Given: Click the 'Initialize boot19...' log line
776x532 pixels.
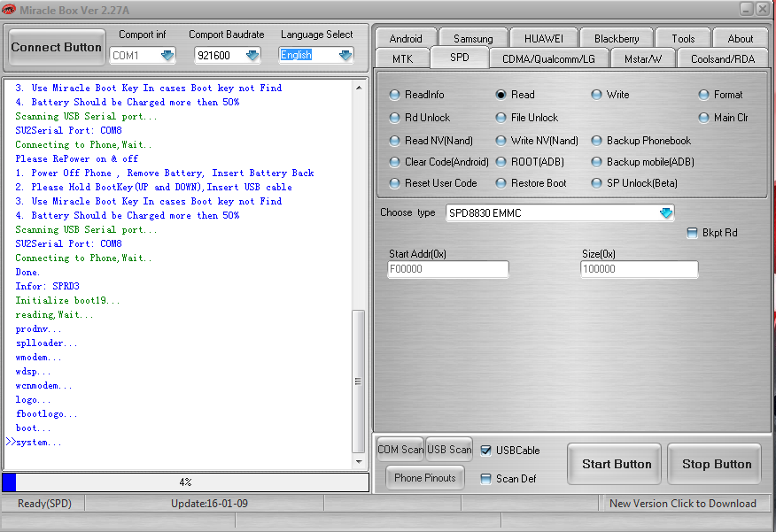Looking at the screenshot, I should (x=67, y=300).
